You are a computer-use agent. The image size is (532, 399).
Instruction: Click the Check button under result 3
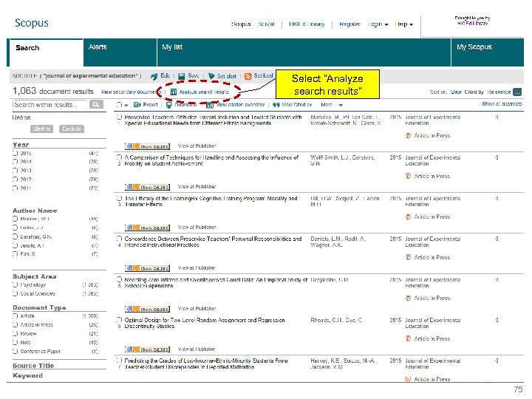pos(147,228)
